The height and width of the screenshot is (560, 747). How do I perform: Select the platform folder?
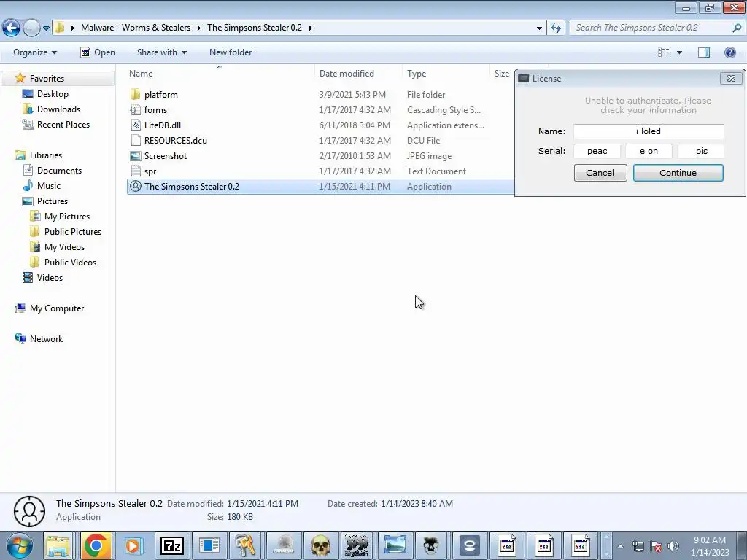(x=161, y=95)
